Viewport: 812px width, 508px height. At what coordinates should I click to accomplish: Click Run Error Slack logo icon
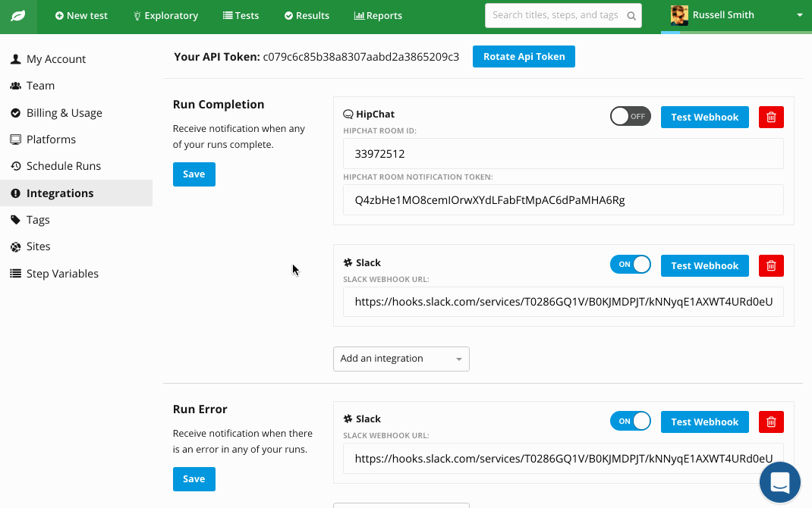click(x=348, y=419)
